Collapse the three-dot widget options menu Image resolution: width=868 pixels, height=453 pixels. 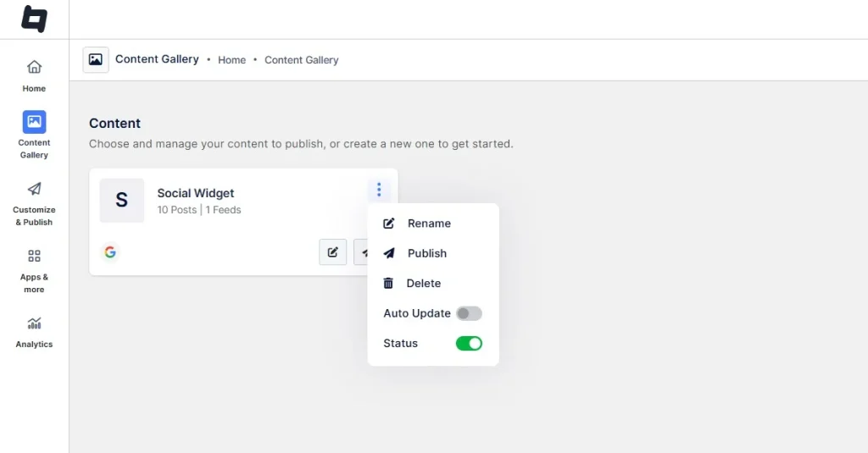tap(379, 190)
